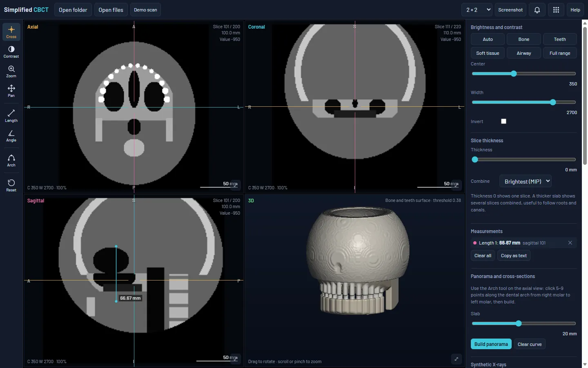Open the Help menu

click(x=575, y=10)
